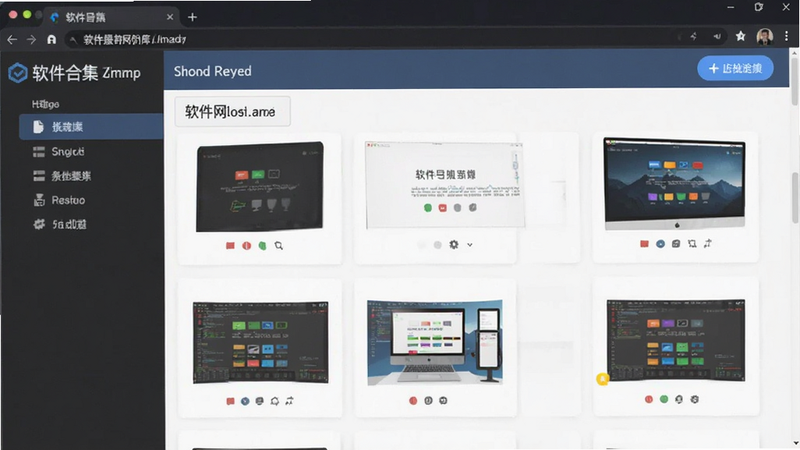Click magnifier icon under dark tablet card

(279, 245)
